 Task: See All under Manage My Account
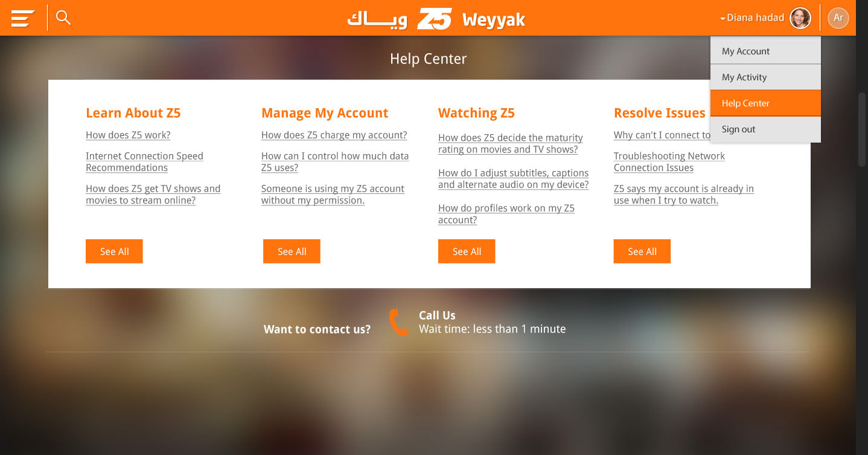click(292, 251)
